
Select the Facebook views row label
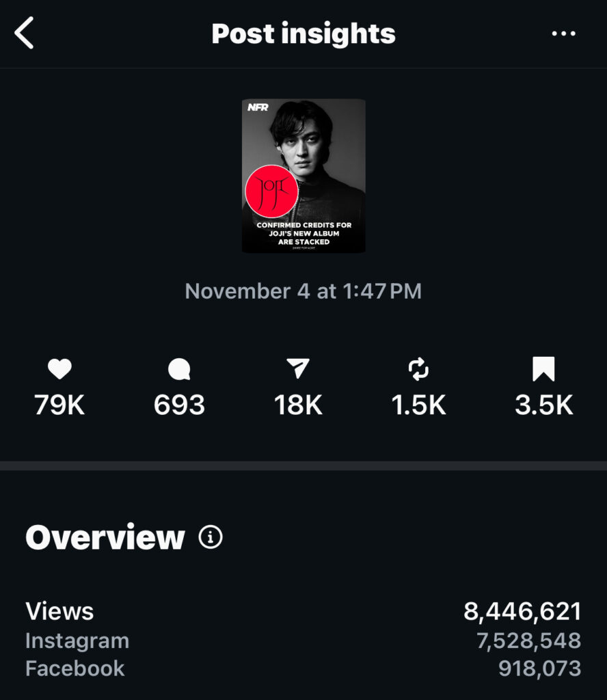point(75,668)
